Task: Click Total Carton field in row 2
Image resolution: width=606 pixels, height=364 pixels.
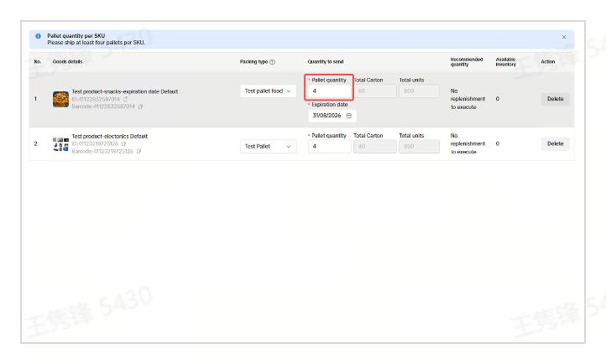Action: pyautogui.click(x=375, y=146)
